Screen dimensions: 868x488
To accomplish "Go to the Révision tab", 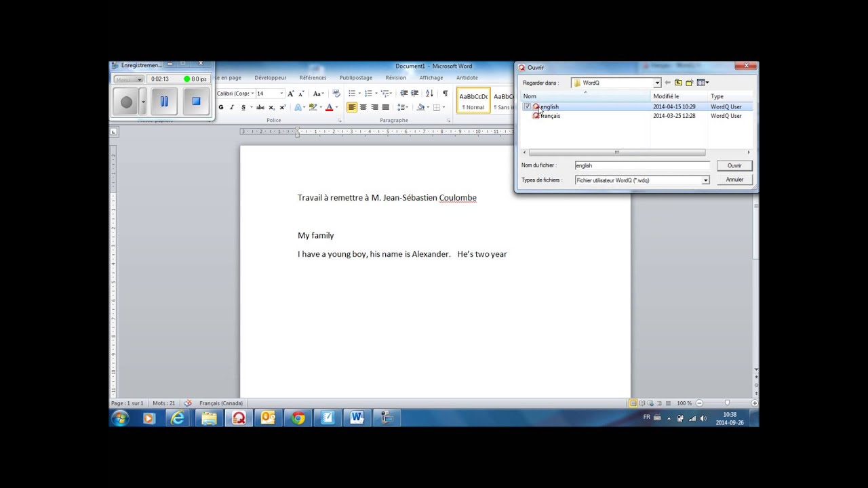I will pos(396,78).
